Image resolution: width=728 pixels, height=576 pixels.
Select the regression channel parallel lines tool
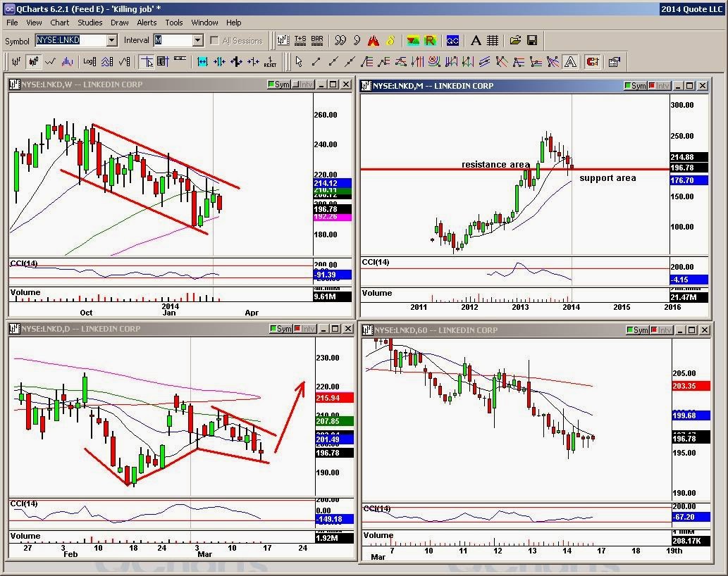tap(485, 62)
